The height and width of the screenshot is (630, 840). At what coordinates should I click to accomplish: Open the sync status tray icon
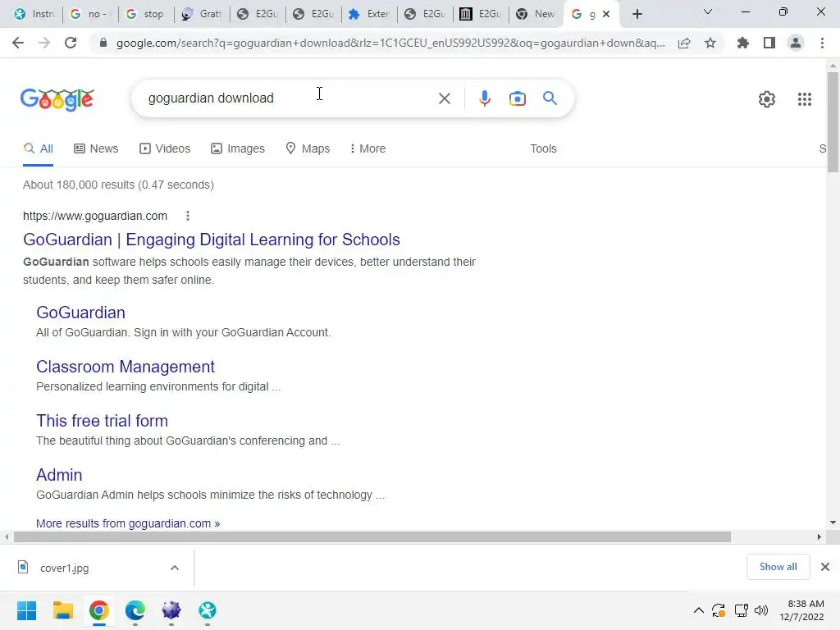[x=719, y=610]
